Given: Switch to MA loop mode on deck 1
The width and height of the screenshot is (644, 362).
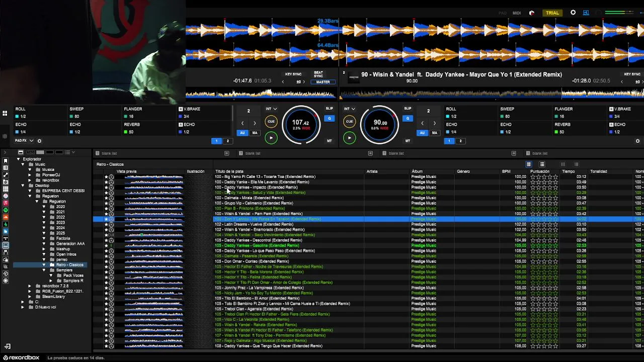Looking at the screenshot, I should point(255,133).
